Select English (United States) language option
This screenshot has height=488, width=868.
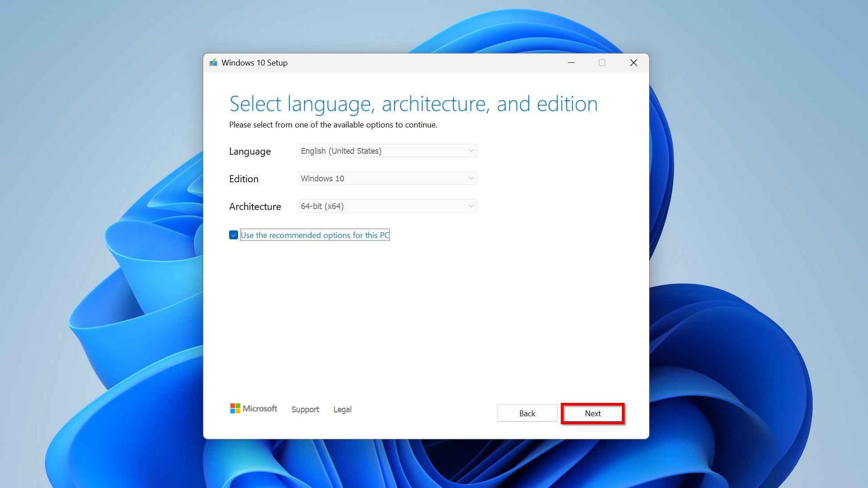pos(387,150)
